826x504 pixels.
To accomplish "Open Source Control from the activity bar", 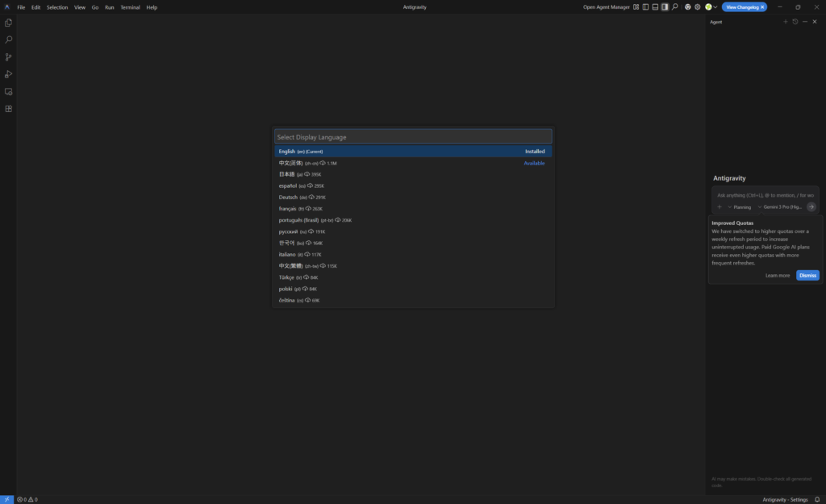I will pyautogui.click(x=9, y=57).
